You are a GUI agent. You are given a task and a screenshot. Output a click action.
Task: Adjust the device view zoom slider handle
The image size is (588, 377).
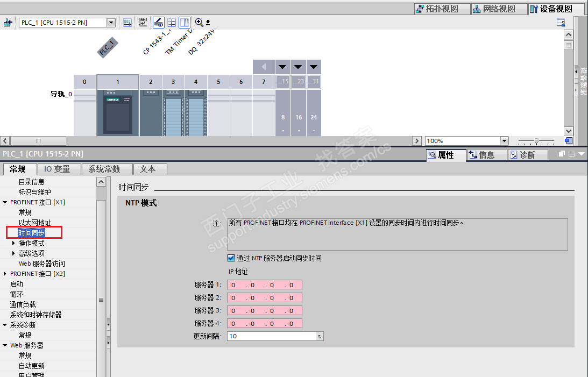(537, 141)
